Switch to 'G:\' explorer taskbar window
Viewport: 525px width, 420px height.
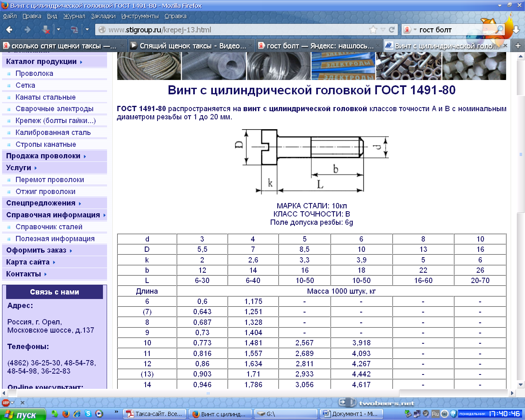[x=286, y=414]
